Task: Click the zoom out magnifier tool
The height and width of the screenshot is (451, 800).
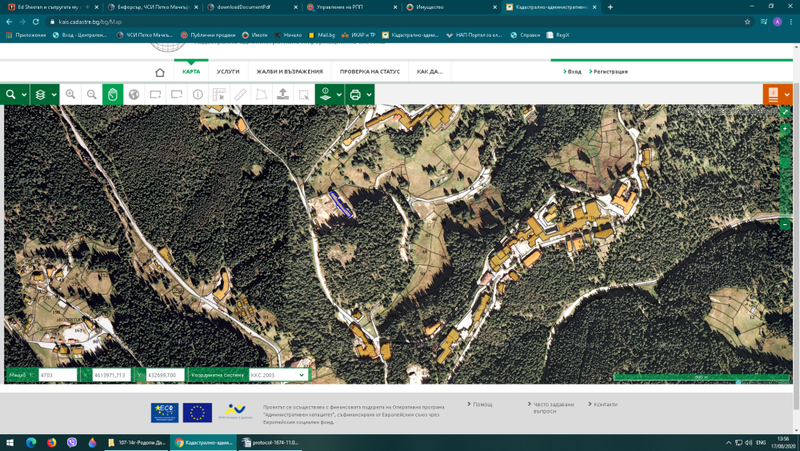Action: [x=92, y=95]
